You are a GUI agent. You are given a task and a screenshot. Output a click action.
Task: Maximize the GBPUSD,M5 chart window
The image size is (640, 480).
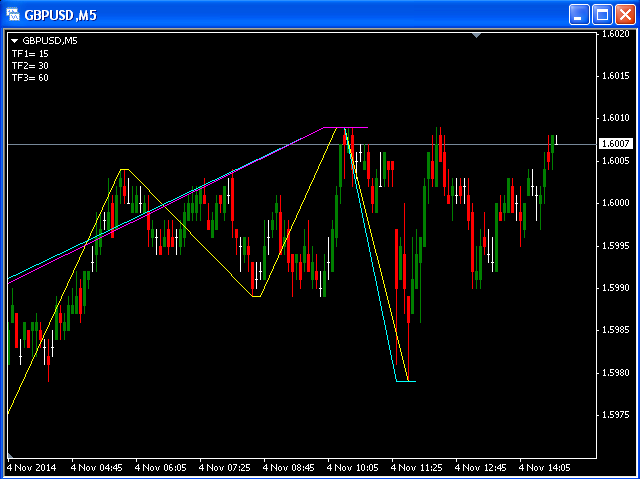pyautogui.click(x=602, y=15)
